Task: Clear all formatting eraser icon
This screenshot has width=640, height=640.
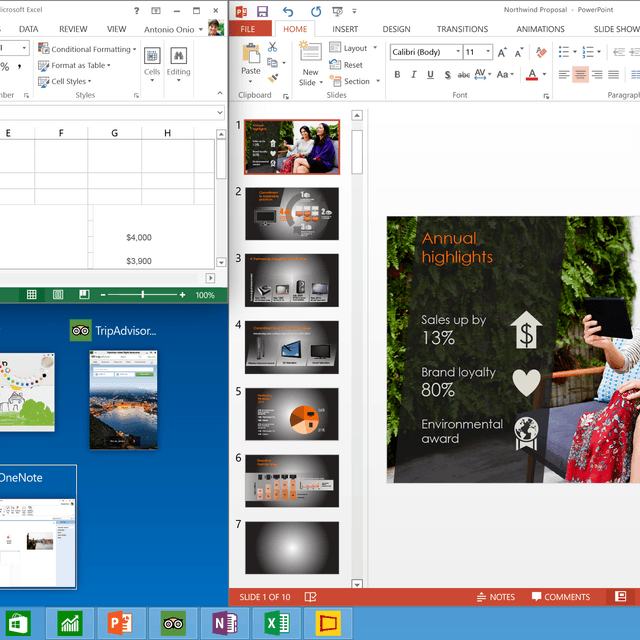Action: 541,52
